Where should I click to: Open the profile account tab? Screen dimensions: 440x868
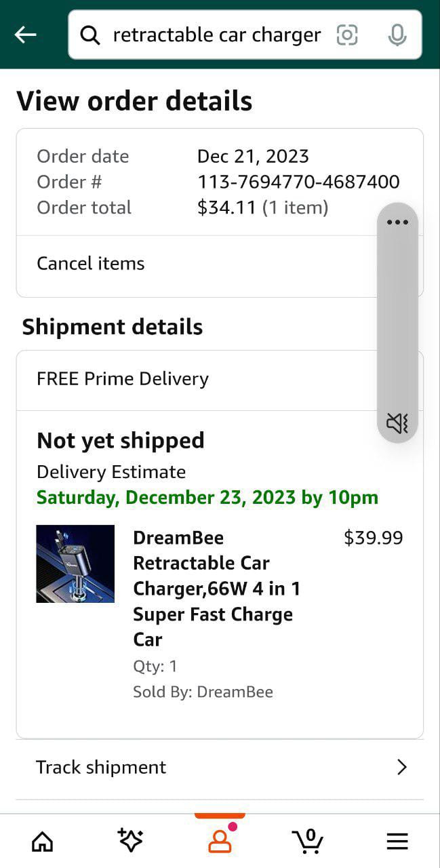[220, 841]
